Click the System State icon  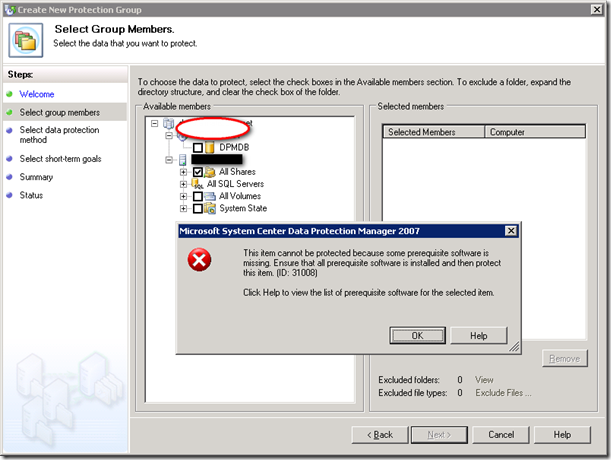coord(210,209)
